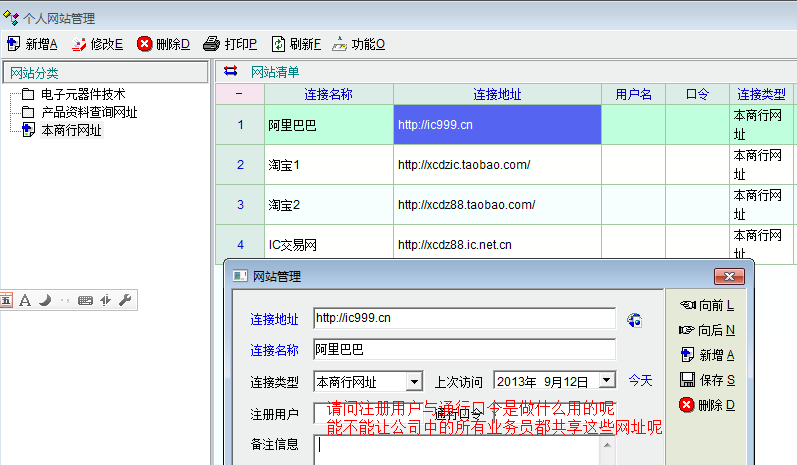Go to next record with 向后 N
The width and height of the screenshot is (797, 465).
(x=706, y=329)
